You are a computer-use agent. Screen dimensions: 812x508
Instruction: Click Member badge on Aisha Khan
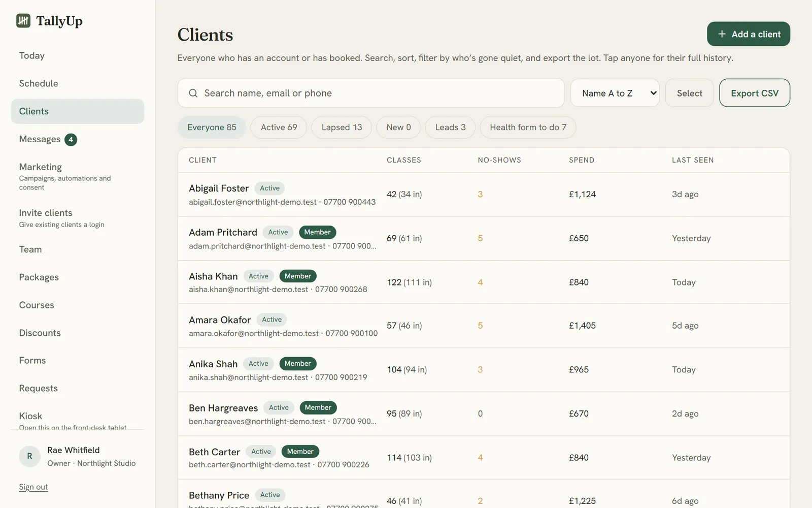[298, 276]
